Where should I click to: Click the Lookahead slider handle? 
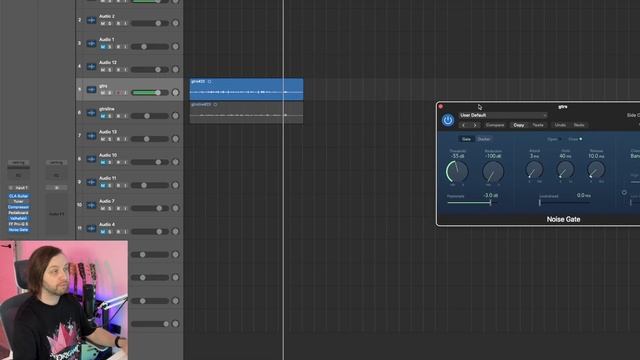point(540,202)
